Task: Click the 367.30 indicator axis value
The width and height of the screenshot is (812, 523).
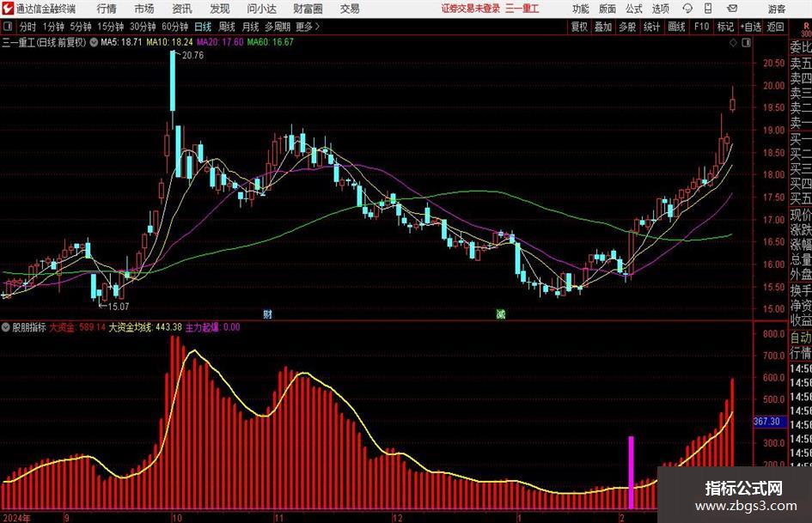Action: [766, 422]
